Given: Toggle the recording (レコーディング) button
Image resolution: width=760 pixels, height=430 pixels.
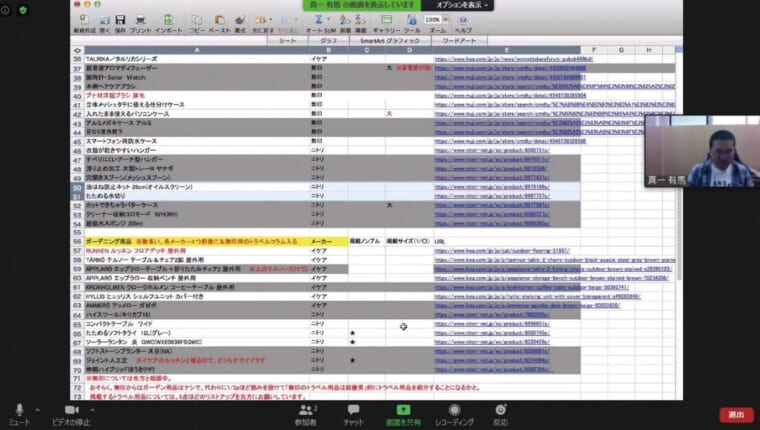Looking at the screenshot, I should (x=454, y=413).
